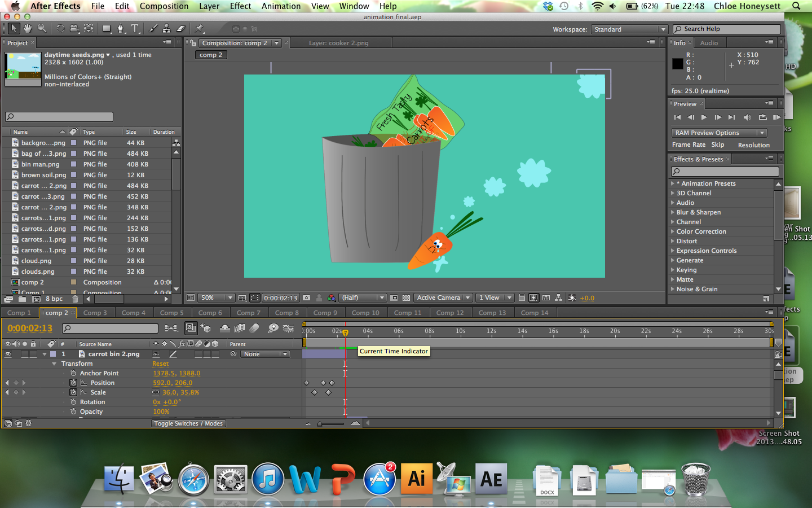Enable Motion Blur switch for timeline
812x508 pixels.
(x=254, y=328)
